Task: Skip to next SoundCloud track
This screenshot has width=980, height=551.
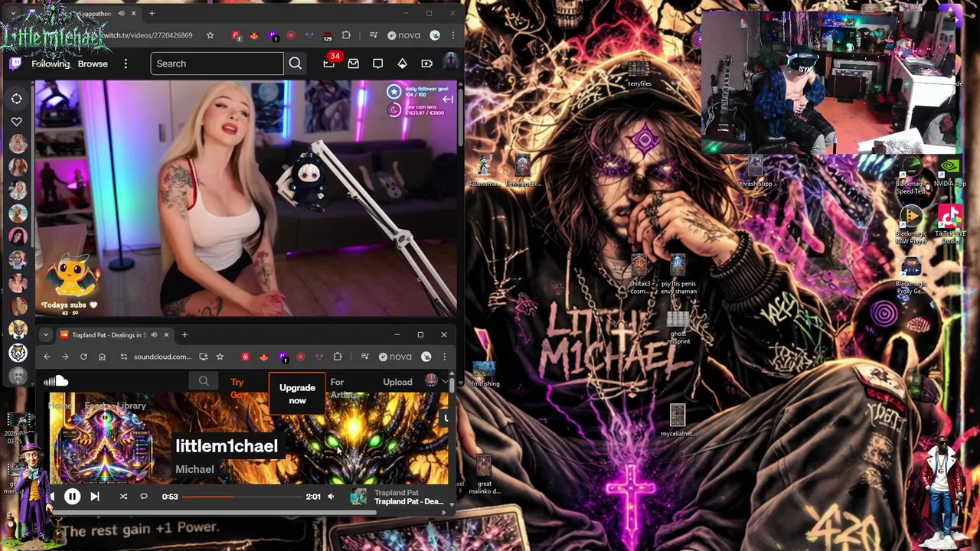Action: [x=95, y=497]
